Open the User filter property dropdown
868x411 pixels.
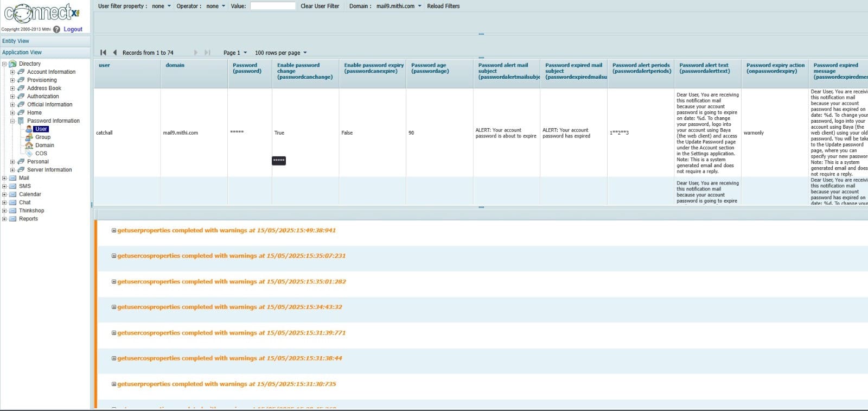[161, 7]
